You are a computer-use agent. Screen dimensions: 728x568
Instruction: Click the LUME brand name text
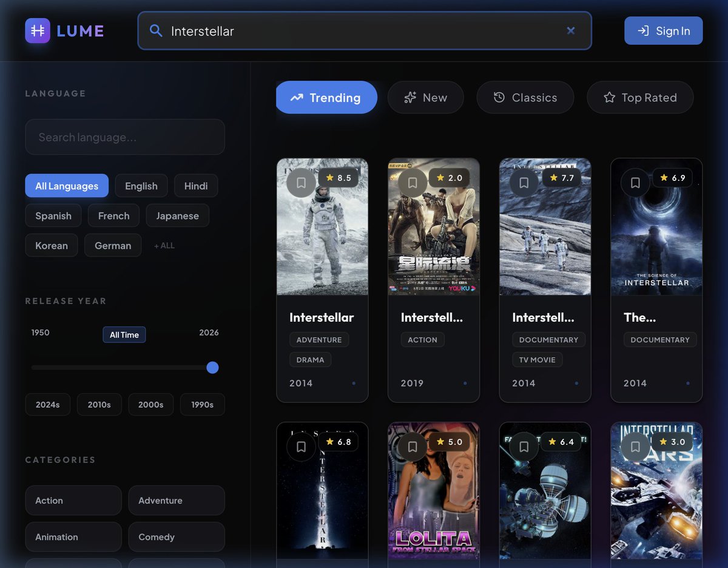pyautogui.click(x=80, y=31)
